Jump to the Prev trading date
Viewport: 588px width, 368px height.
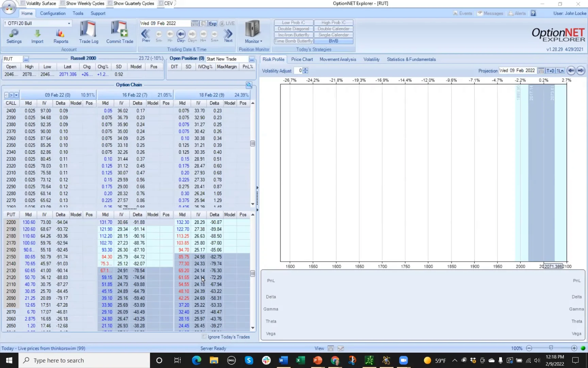click(146, 35)
